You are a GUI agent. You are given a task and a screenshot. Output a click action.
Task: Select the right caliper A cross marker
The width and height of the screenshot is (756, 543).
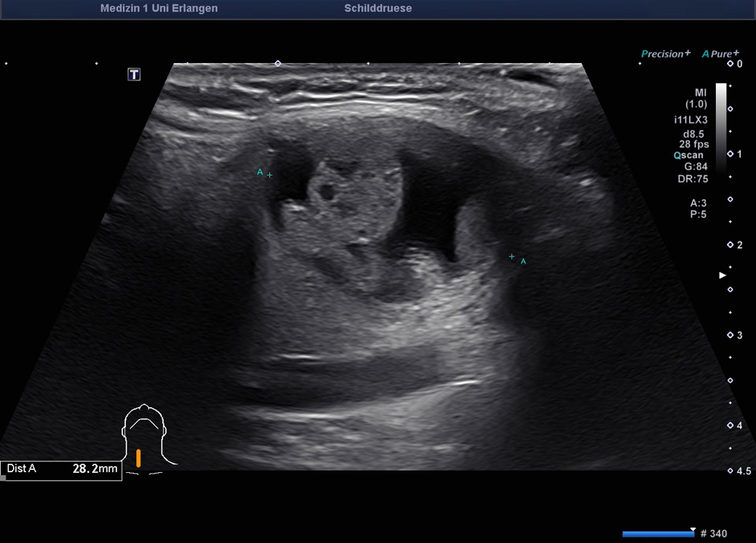[512, 257]
